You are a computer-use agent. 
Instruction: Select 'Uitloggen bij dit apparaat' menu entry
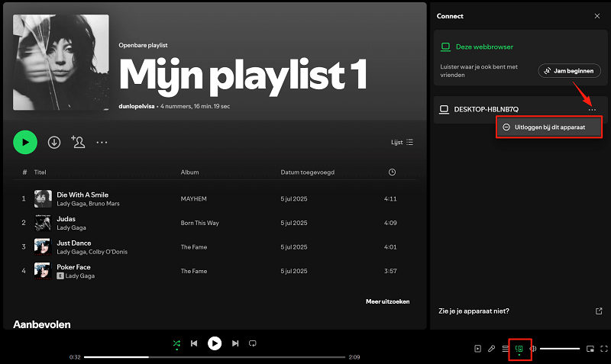coord(549,127)
